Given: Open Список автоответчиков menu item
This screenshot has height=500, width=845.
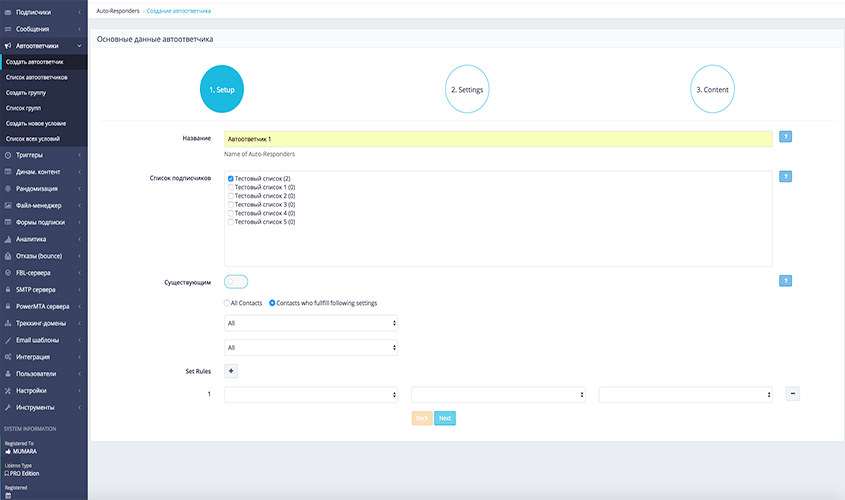Looking at the screenshot, I should point(37,77).
